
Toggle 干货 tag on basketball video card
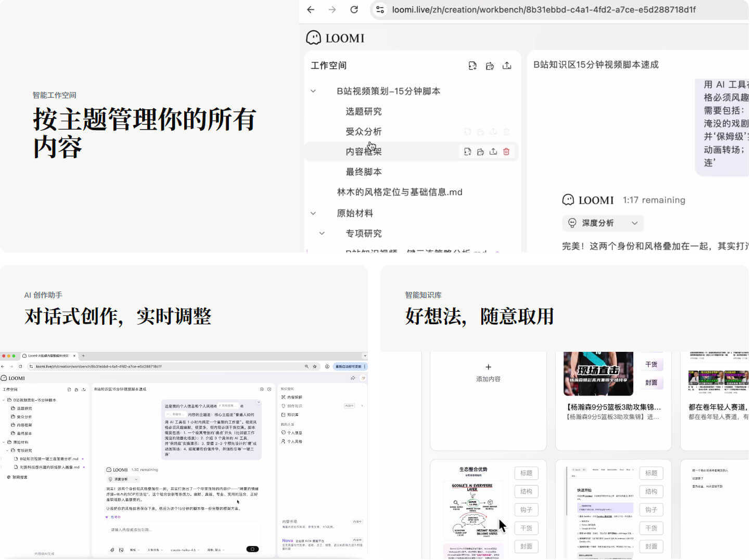point(651,364)
